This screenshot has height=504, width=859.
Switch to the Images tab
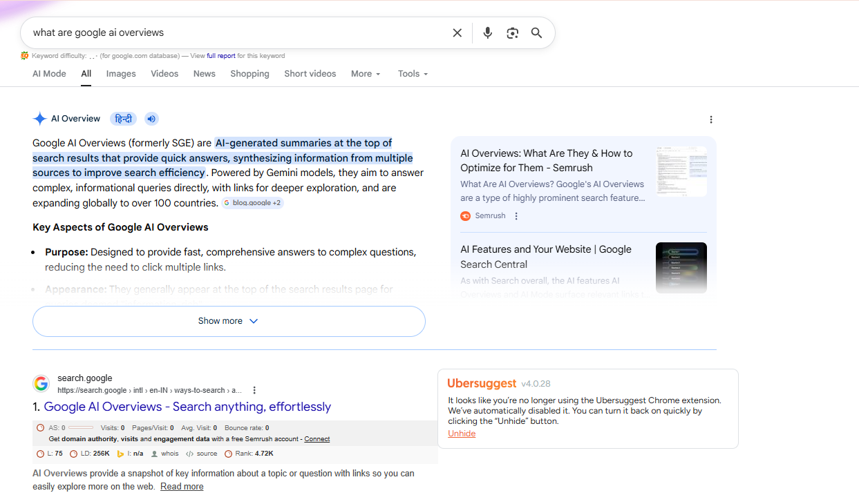(x=120, y=74)
